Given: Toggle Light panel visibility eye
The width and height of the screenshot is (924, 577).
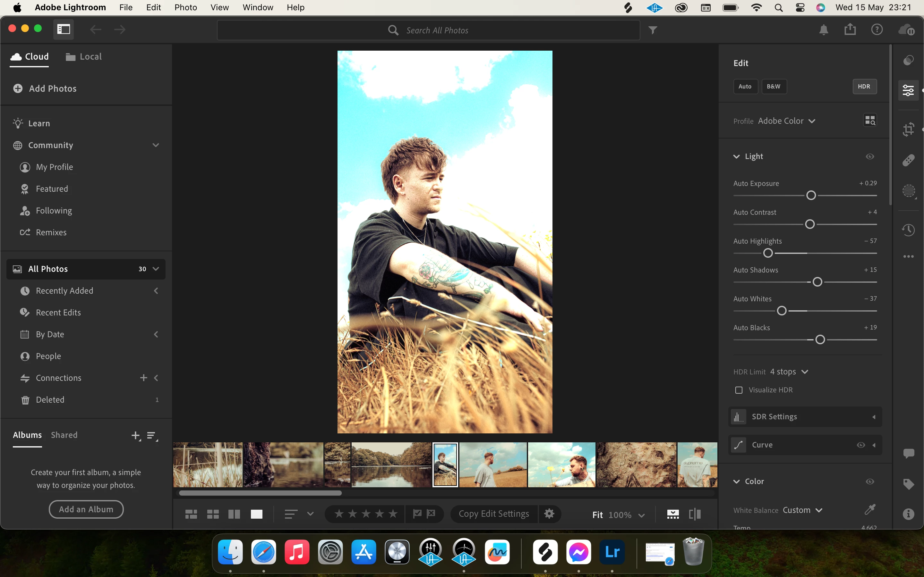Looking at the screenshot, I should pos(870,156).
